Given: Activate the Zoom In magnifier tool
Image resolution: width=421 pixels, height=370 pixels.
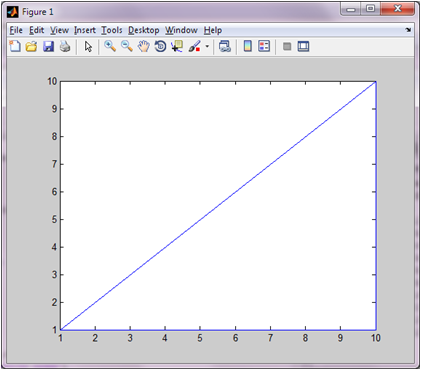Looking at the screenshot, I should [110, 46].
